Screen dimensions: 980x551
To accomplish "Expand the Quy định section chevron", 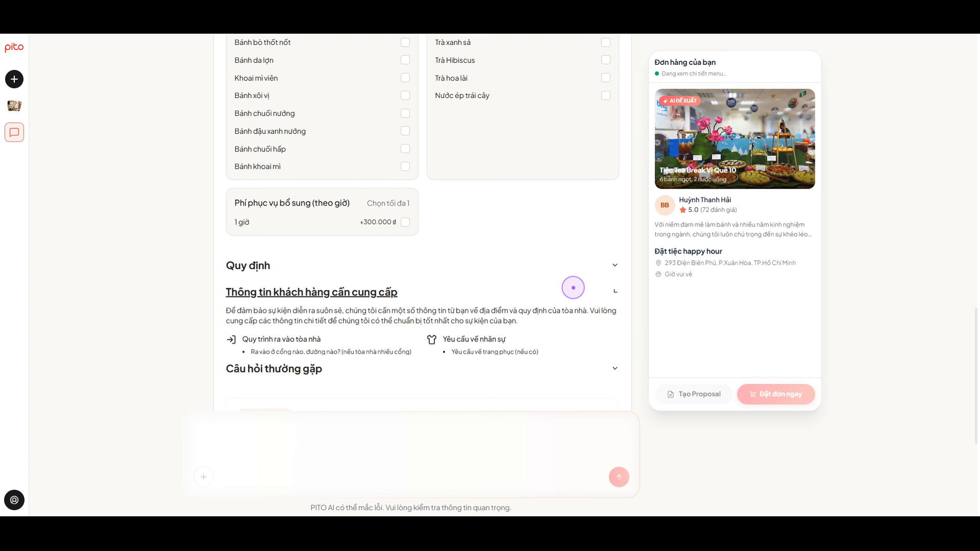I will 615,265.
